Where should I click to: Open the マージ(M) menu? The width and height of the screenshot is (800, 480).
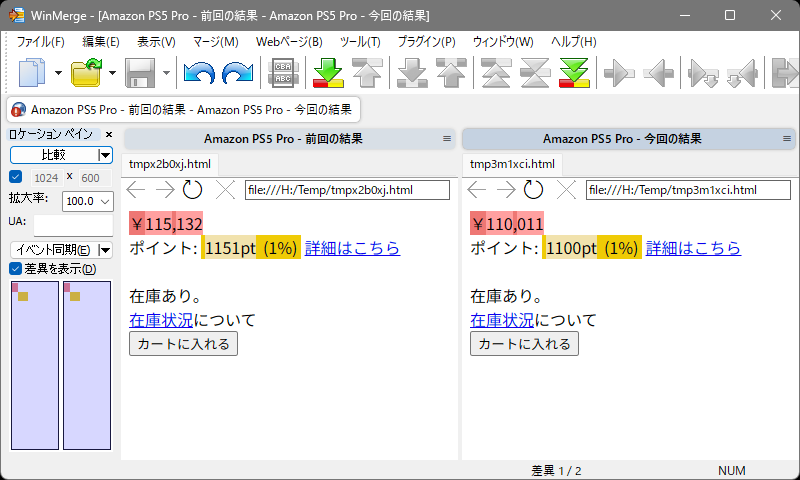tap(216, 42)
